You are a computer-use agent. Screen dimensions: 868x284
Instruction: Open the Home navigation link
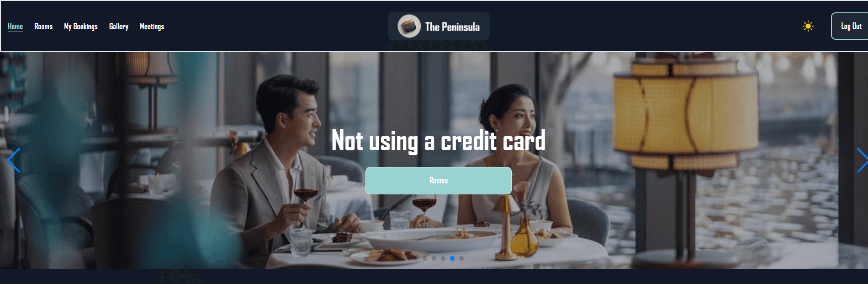[15, 27]
